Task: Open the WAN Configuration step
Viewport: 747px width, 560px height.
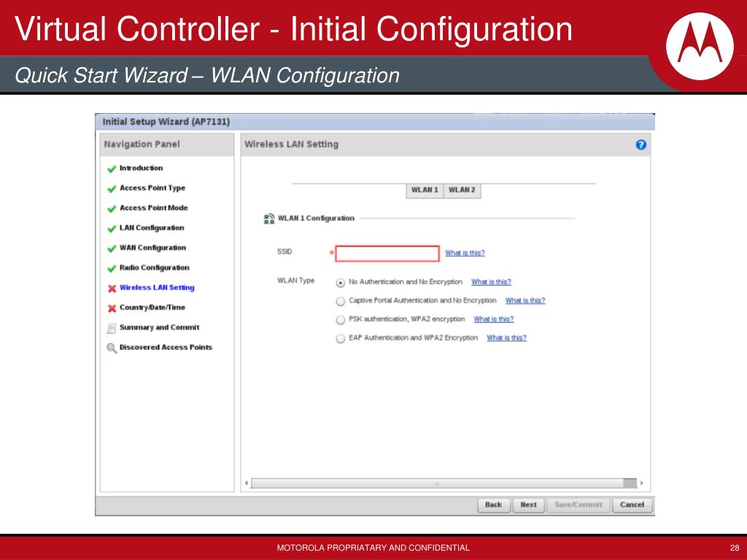Action: 152,248
